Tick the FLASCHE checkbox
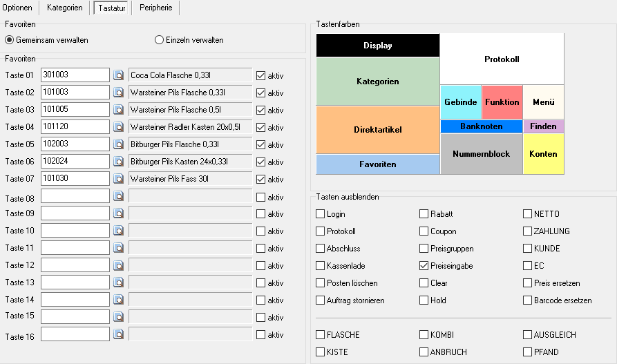Image resolution: width=617 pixels, height=364 pixels. (x=321, y=335)
